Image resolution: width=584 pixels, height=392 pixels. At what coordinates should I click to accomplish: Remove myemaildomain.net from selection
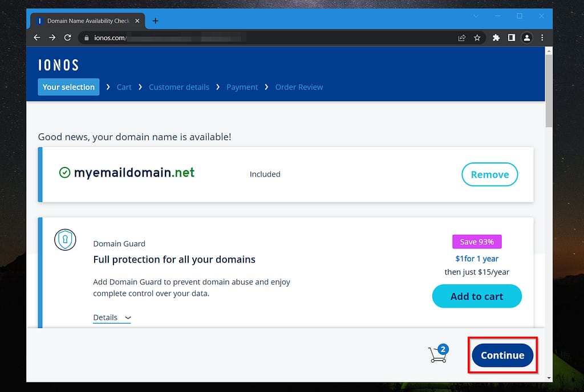[490, 174]
